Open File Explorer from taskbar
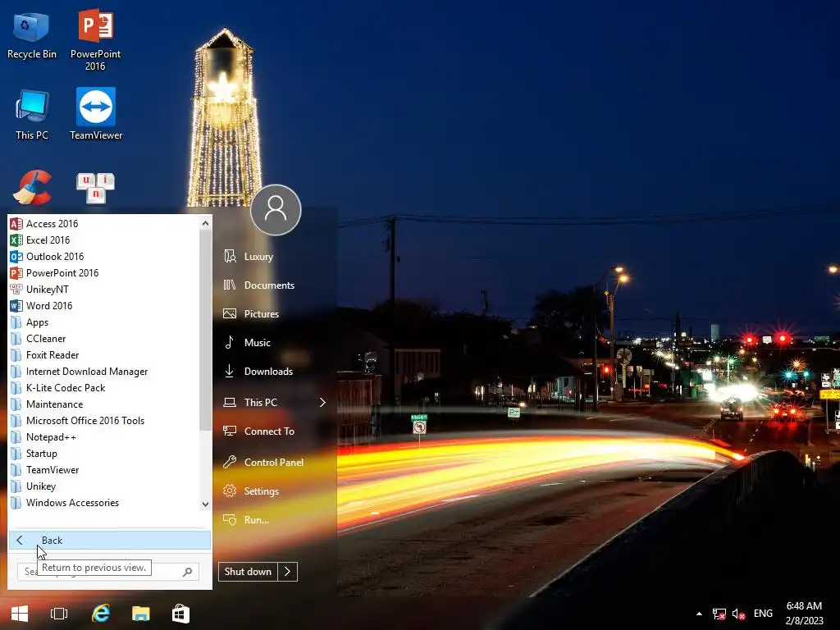 (x=141, y=614)
